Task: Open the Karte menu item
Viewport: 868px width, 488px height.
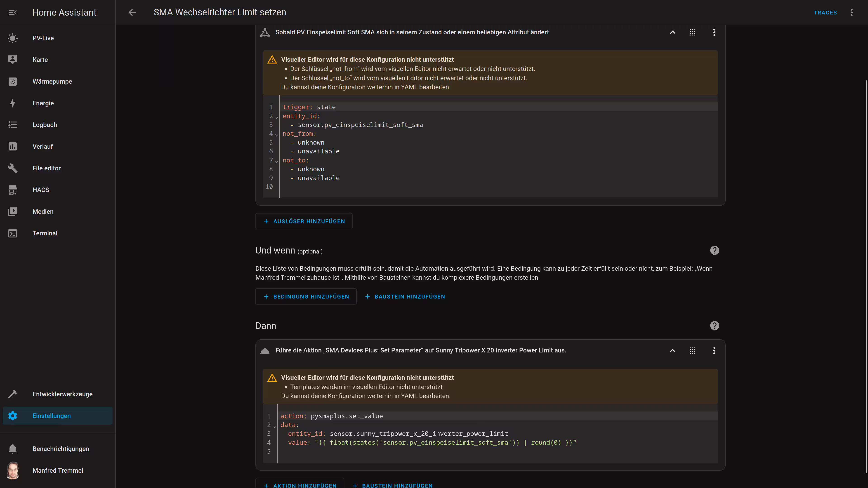Action: pyautogui.click(x=58, y=60)
